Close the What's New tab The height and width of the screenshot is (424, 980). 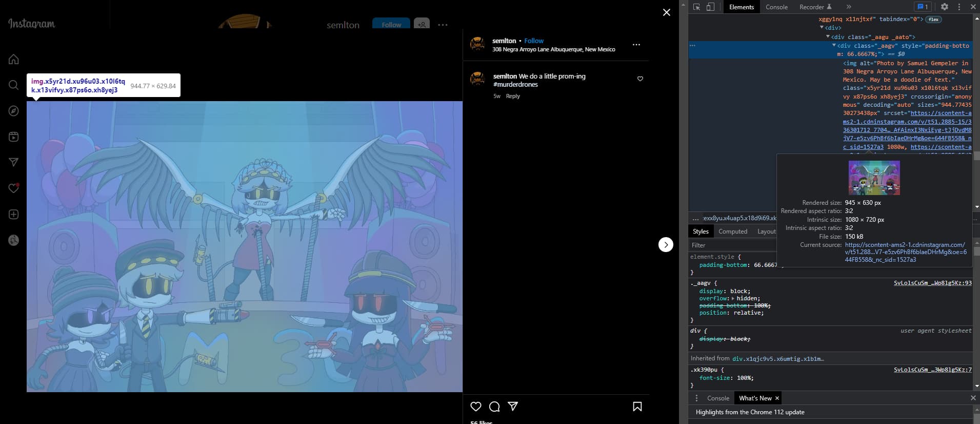(x=777, y=398)
